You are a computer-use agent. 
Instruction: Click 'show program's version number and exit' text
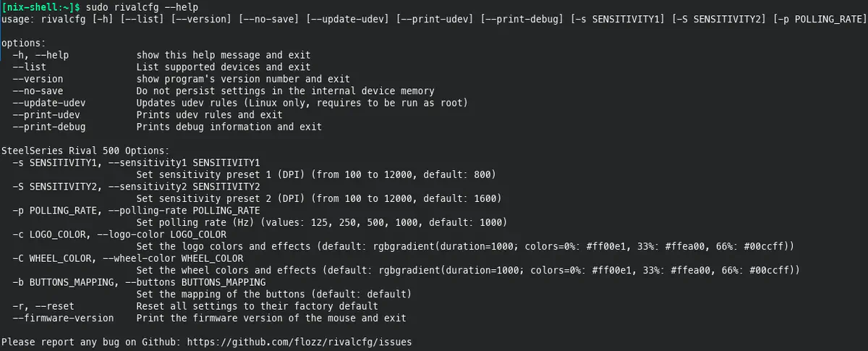tap(242, 79)
